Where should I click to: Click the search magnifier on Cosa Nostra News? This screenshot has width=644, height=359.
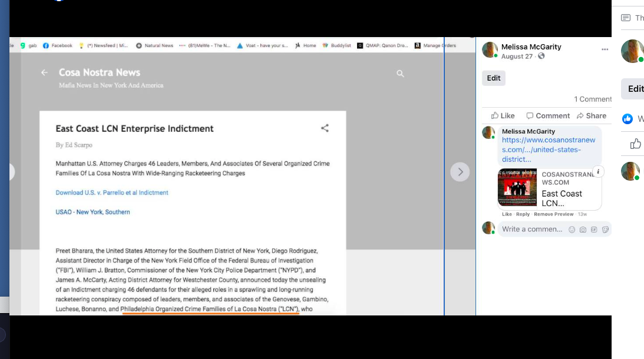click(401, 74)
